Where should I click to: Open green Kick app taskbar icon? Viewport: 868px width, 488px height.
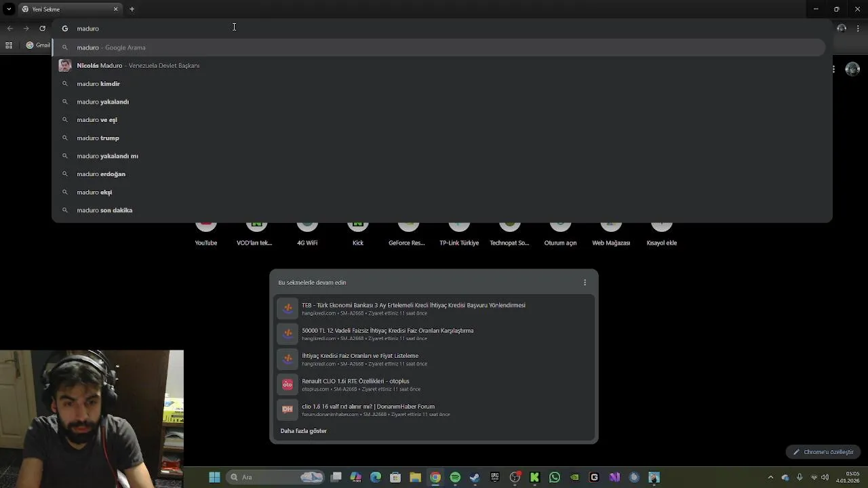pos(534,477)
